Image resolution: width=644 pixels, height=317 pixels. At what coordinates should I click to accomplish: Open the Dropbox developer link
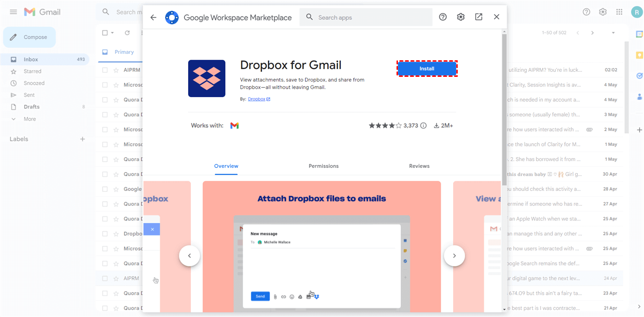(x=259, y=99)
